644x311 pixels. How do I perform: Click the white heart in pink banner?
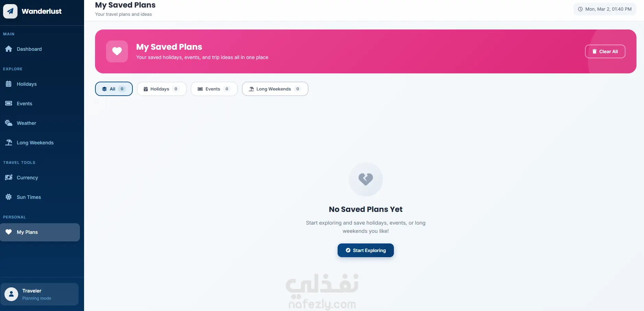coord(117,51)
